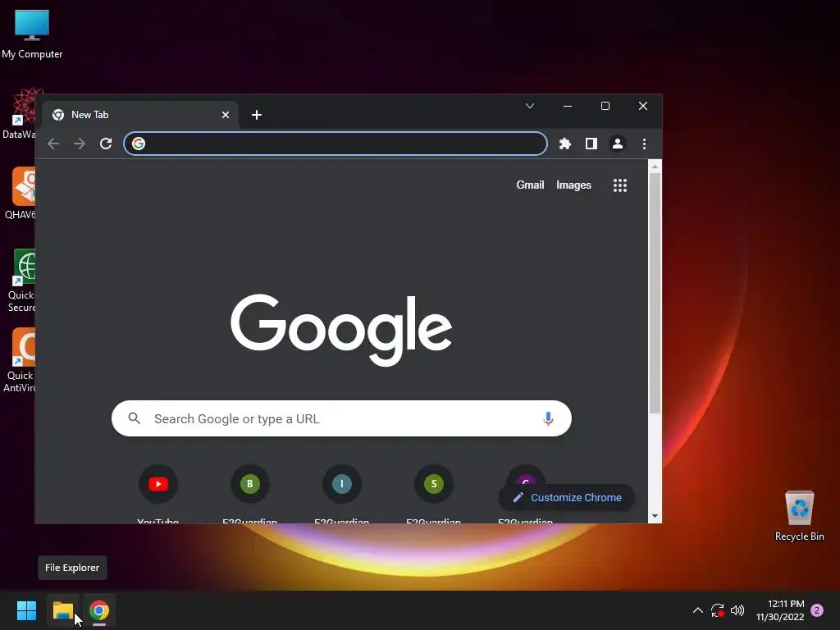Open the volume control in system tray
This screenshot has width=840, height=630.
tap(737, 610)
